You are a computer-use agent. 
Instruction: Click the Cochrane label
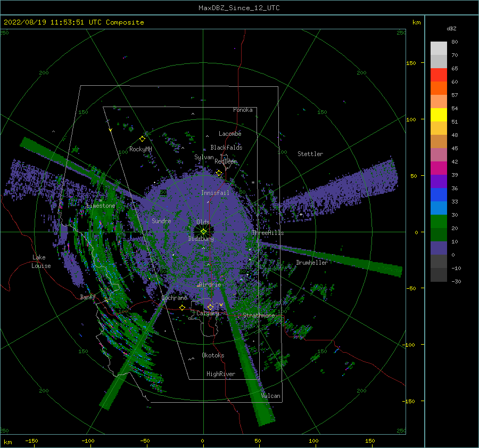coord(174,298)
